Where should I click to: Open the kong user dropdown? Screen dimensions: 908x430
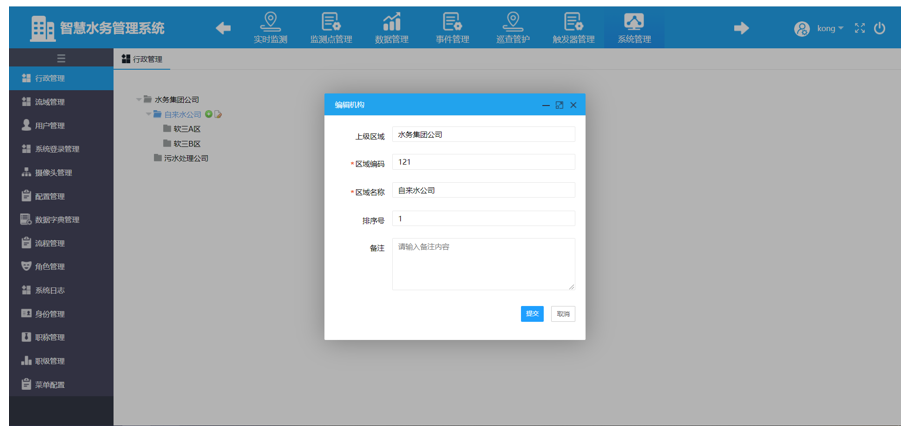tap(829, 29)
